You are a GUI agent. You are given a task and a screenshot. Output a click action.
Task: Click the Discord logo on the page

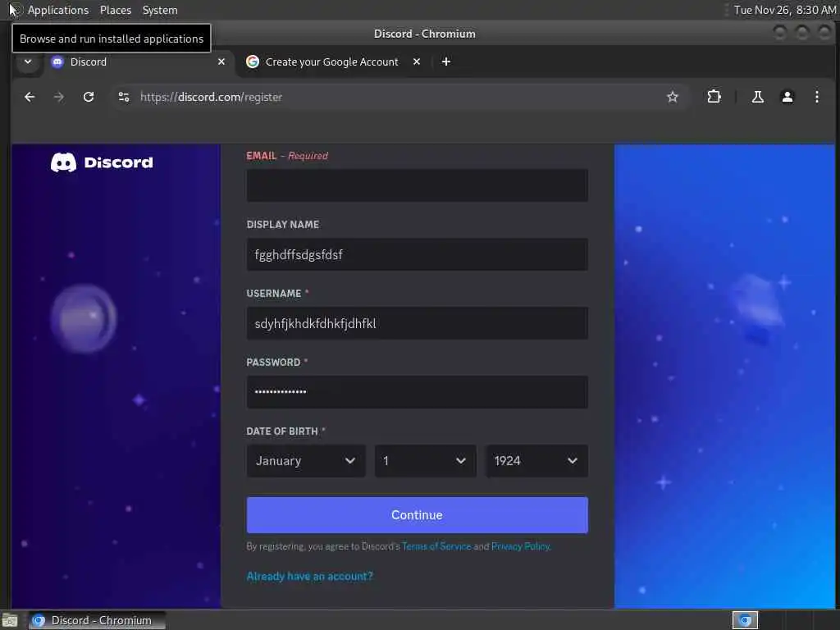(102, 162)
